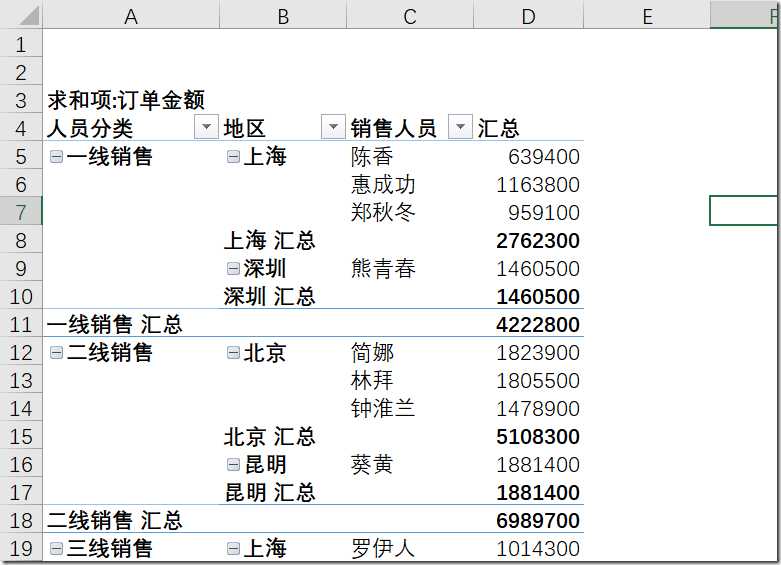Click the 求和项:订单金额 cell
This screenshot has width=781, height=565.
point(126,100)
